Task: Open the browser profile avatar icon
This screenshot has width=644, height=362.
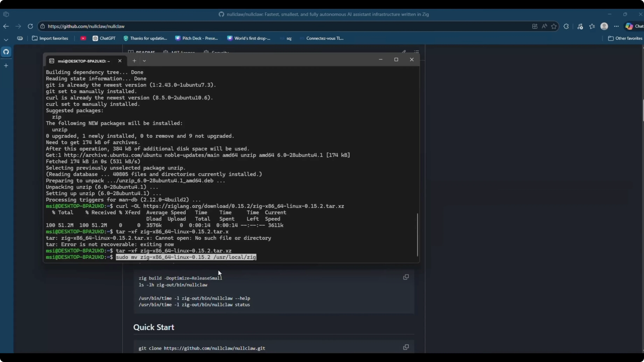Action: [x=604, y=26]
